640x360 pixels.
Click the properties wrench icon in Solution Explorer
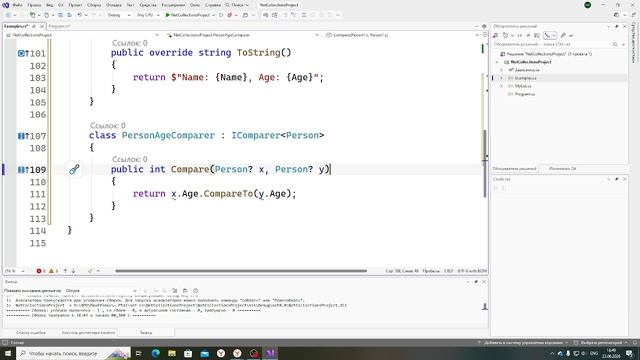(563, 36)
